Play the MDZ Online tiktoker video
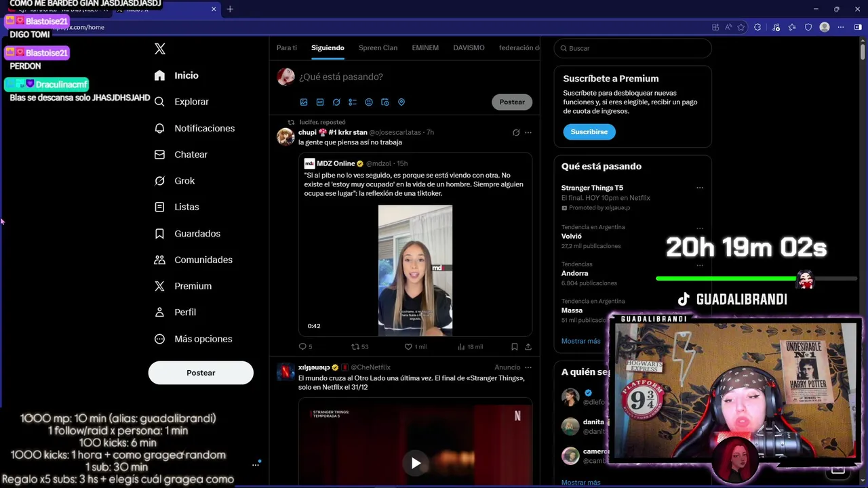The width and height of the screenshot is (868, 488). pyautogui.click(x=415, y=270)
